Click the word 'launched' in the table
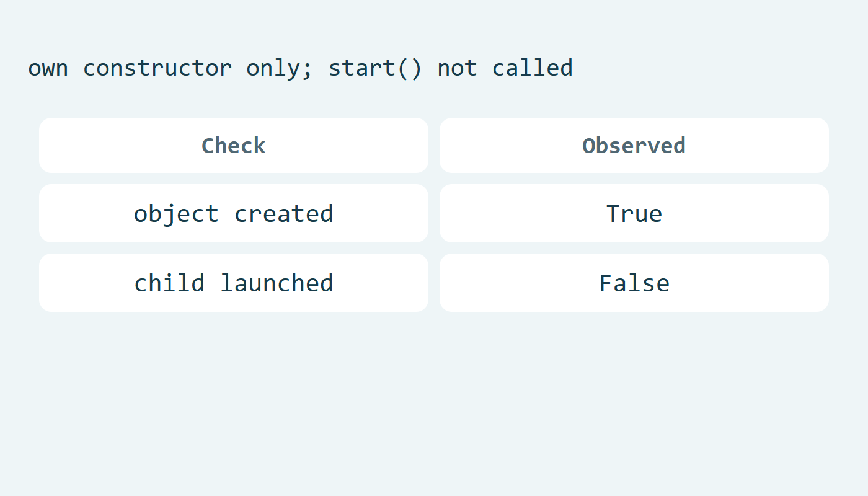The image size is (868, 496). tap(277, 283)
